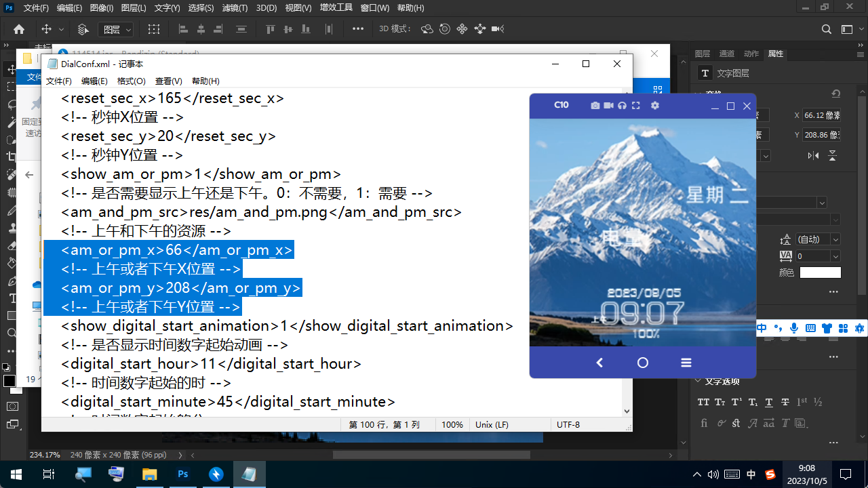
Task: Click the Y position 208.86 field
Action: coord(822,135)
